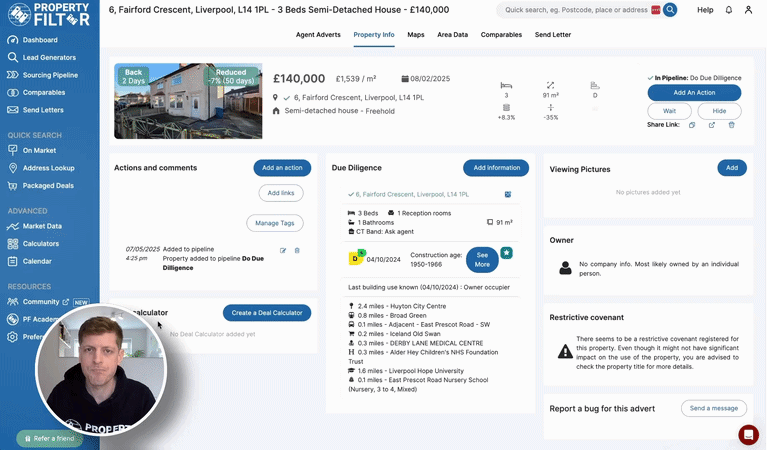Copy the share link icon
767x450 pixels.
pyautogui.click(x=692, y=125)
